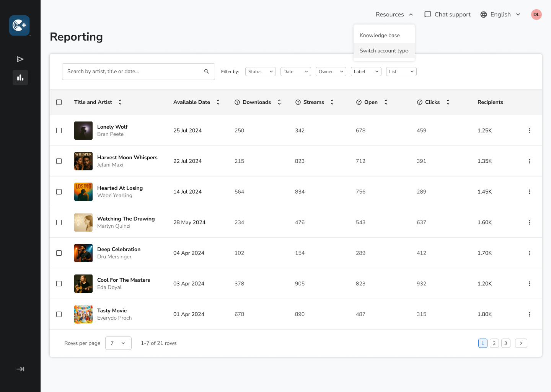Check the Harvest Moon Whispers row checkbox
The width and height of the screenshot is (551, 392).
tap(59, 161)
